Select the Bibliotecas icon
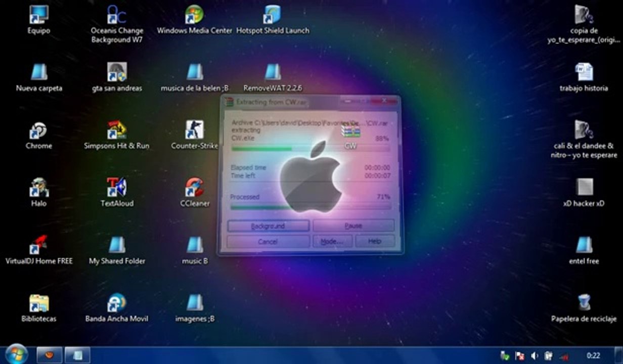The height and width of the screenshot is (364, 623). [39, 308]
